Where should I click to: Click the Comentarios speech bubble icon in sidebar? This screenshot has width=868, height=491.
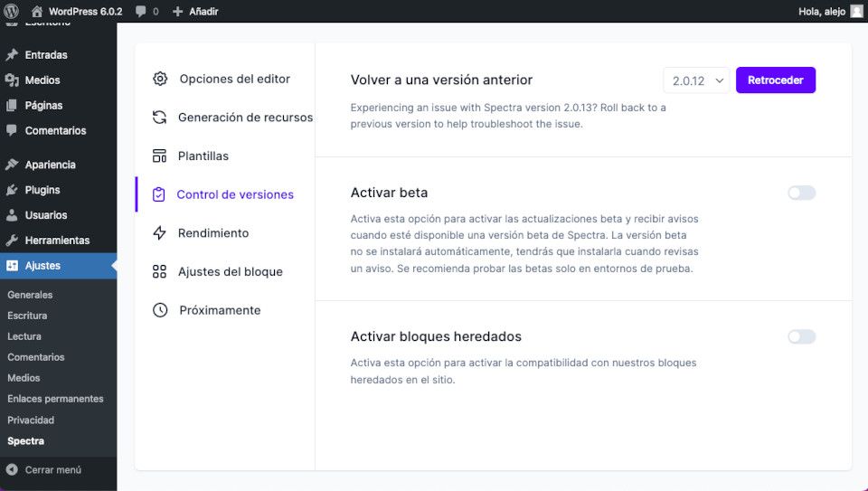click(12, 130)
